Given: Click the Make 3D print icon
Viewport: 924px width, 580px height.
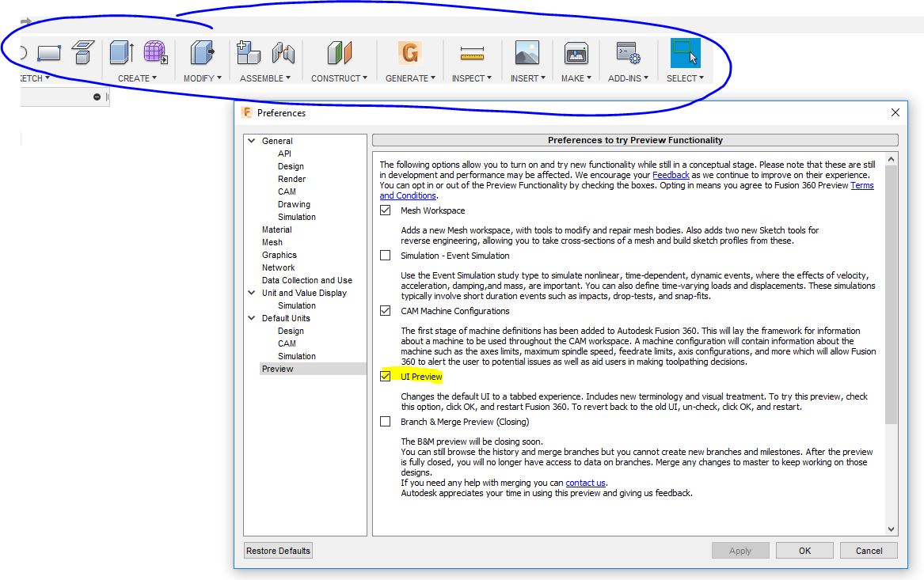Looking at the screenshot, I should tap(576, 52).
